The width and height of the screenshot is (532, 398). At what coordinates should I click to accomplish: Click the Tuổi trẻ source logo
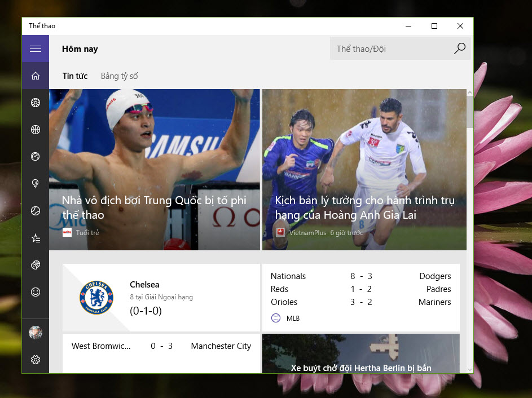(x=67, y=233)
